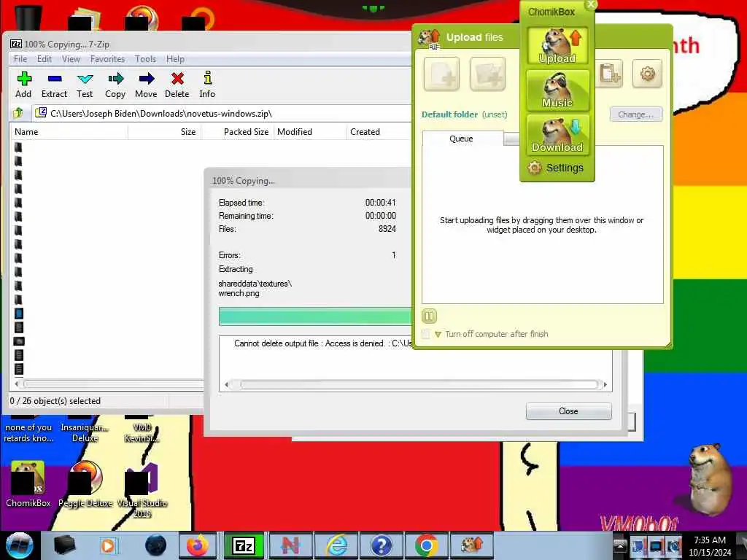
Task: Click the Novetus N taskbar icon
Action: click(290, 545)
